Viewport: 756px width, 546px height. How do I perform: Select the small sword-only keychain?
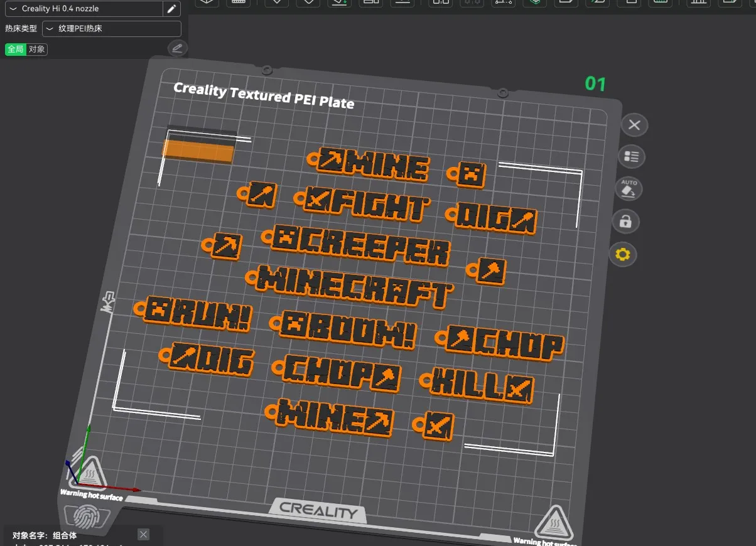pyautogui.click(x=434, y=425)
